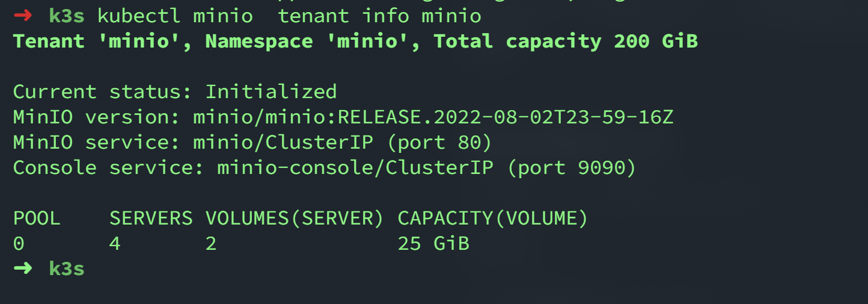Screen dimensions: 868x304
Task: Click the k3s directory on the bottom prompt
Action: click(67, 268)
